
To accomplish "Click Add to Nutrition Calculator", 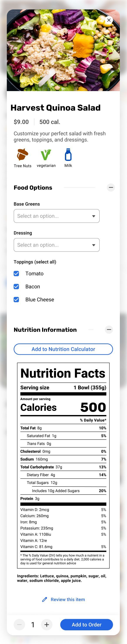I will (x=63, y=349).
